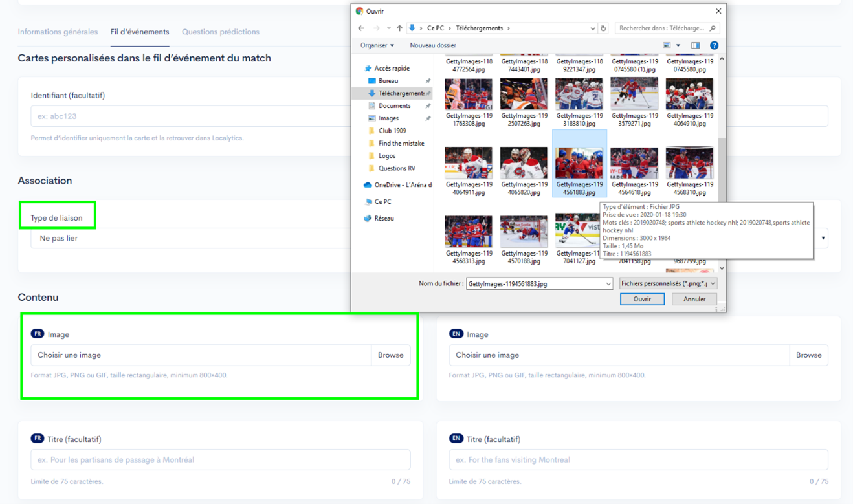Switch to the Questions prédictions tab
853x504 pixels.
[x=220, y=32]
